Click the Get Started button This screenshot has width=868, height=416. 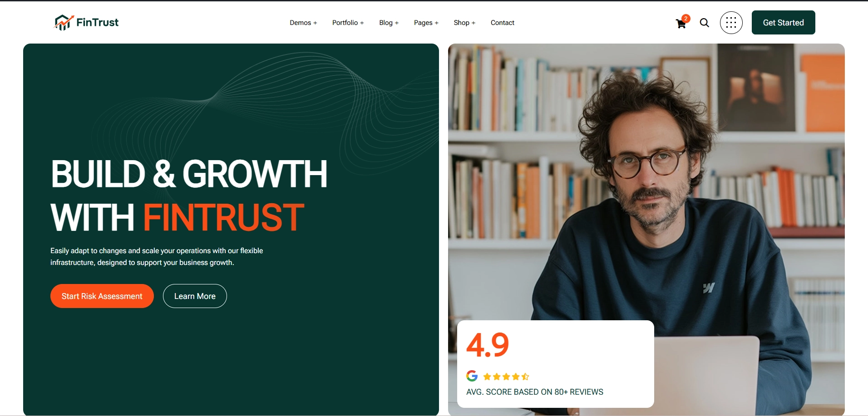click(783, 23)
